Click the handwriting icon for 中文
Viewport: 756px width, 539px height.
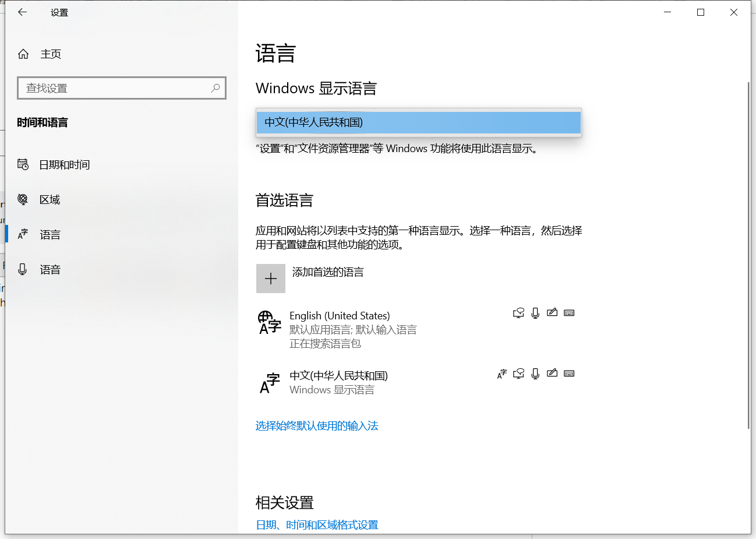(x=552, y=373)
